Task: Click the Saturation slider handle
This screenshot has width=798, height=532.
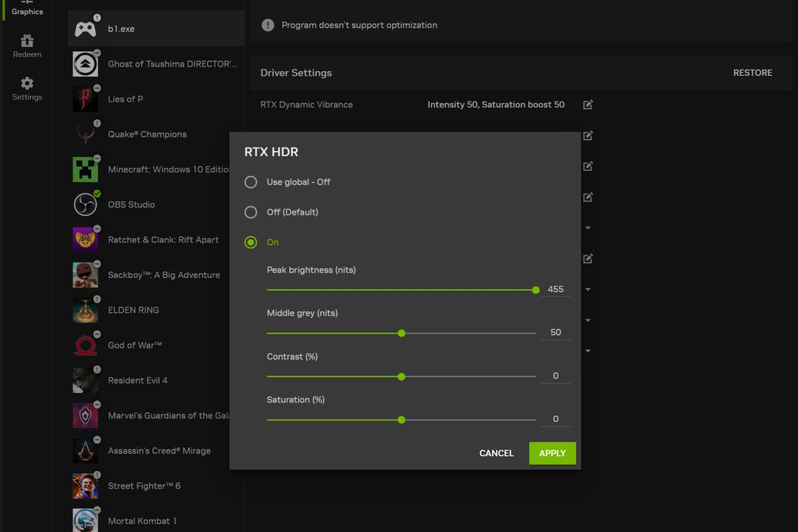Action: click(x=402, y=420)
